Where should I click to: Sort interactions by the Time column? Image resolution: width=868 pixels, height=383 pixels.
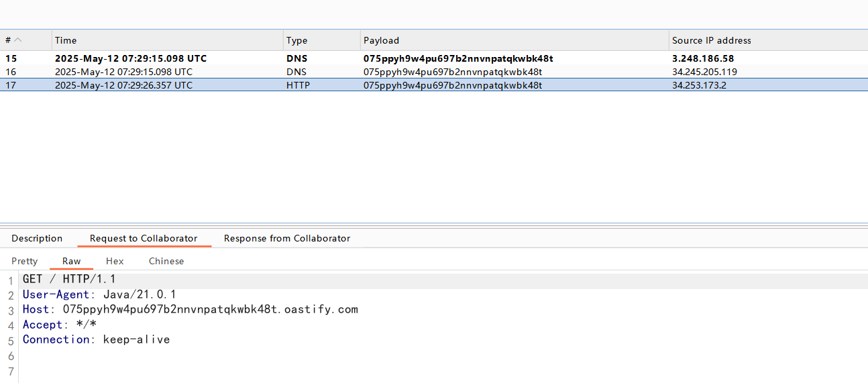coord(66,40)
